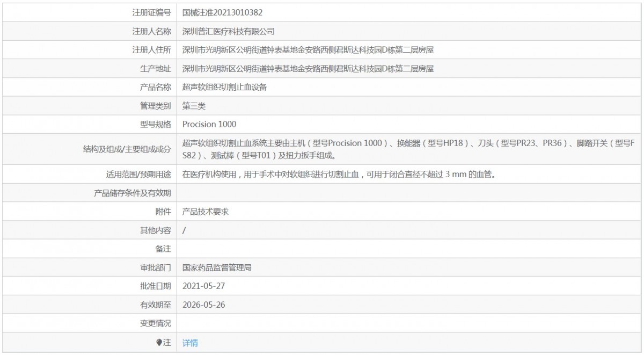Click the 管理类别 label
This screenshot has width=644, height=355.
coord(155,106)
